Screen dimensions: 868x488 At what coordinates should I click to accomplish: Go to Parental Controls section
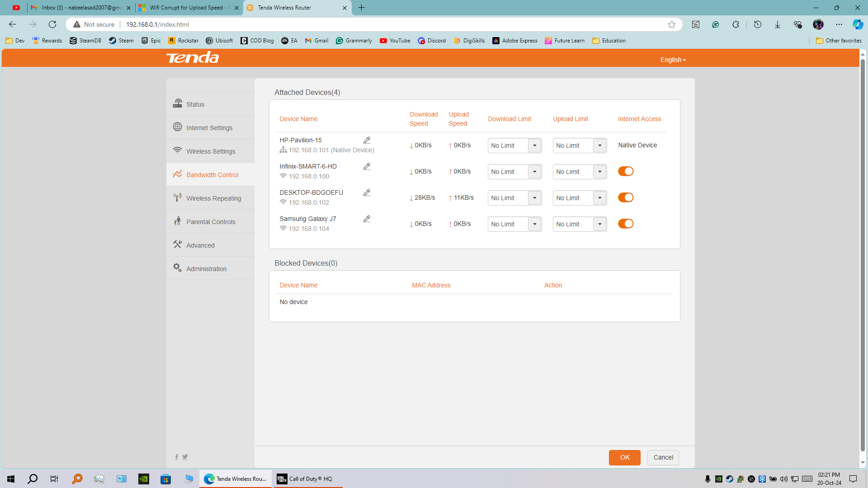(x=211, y=222)
